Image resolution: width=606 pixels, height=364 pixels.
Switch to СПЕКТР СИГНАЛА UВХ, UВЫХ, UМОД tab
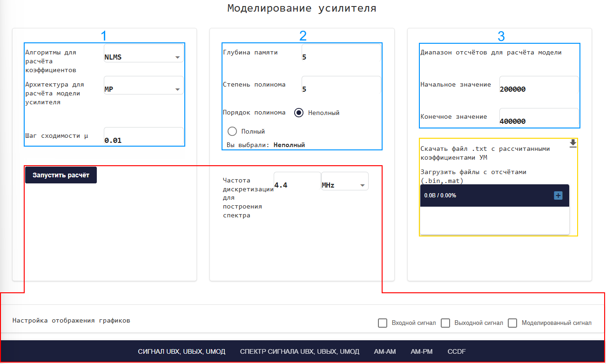300,351
